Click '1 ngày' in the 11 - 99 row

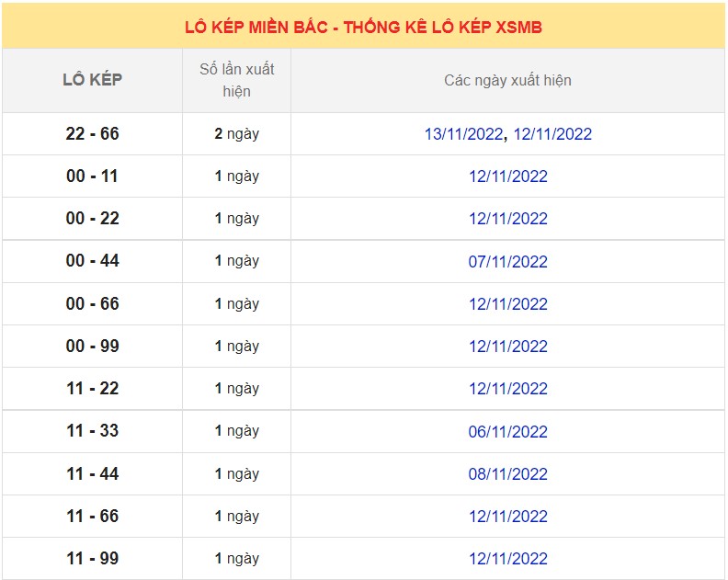pyautogui.click(x=237, y=558)
